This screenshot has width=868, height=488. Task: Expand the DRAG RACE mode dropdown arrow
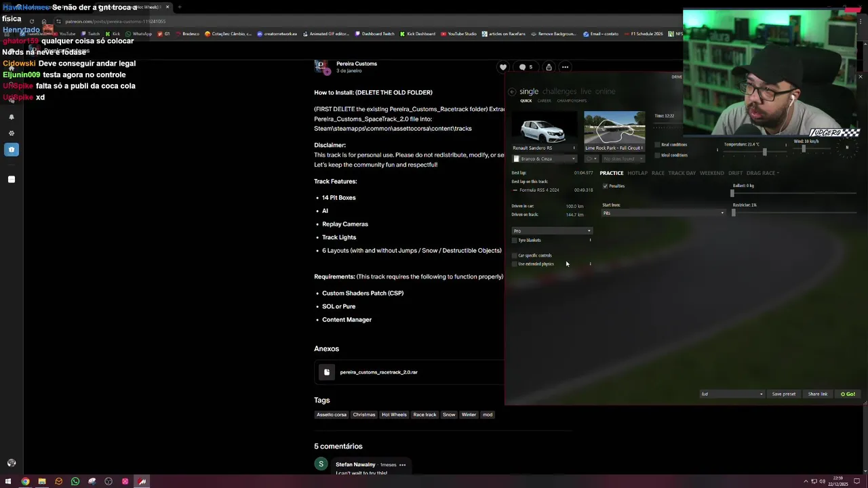[778, 173]
